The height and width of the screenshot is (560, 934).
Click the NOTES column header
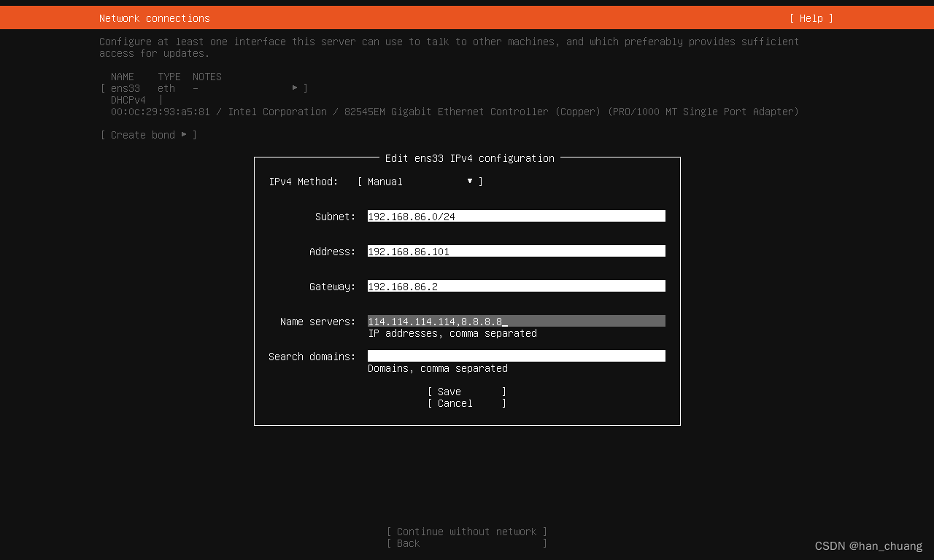[x=207, y=77]
